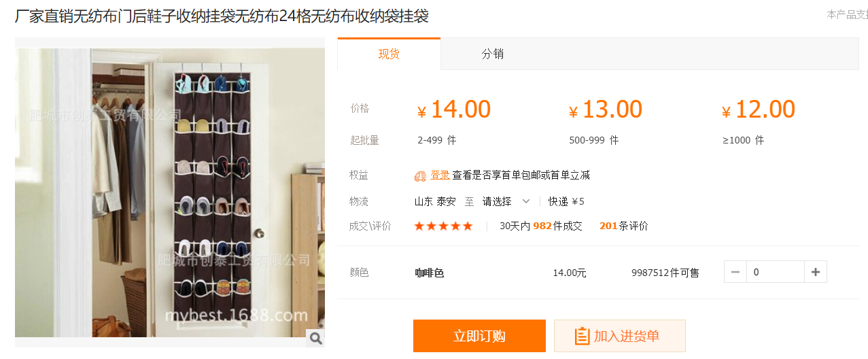Click the five-star rating icons
The height and width of the screenshot is (359, 868).
tap(443, 226)
